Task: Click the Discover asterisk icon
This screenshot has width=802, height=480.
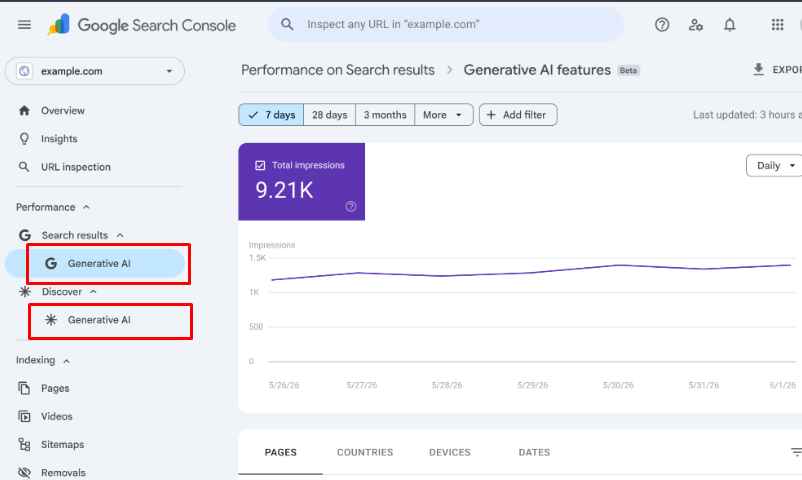Action: (25, 292)
